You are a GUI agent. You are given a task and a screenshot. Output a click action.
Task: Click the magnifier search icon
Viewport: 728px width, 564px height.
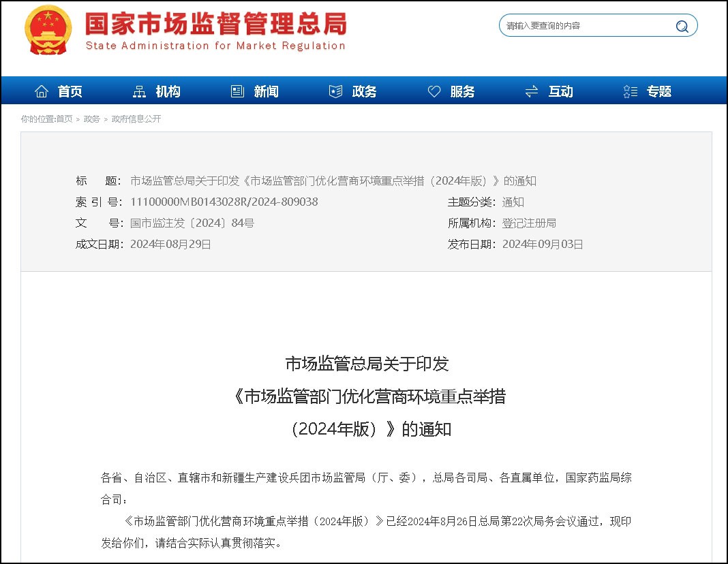tap(682, 27)
